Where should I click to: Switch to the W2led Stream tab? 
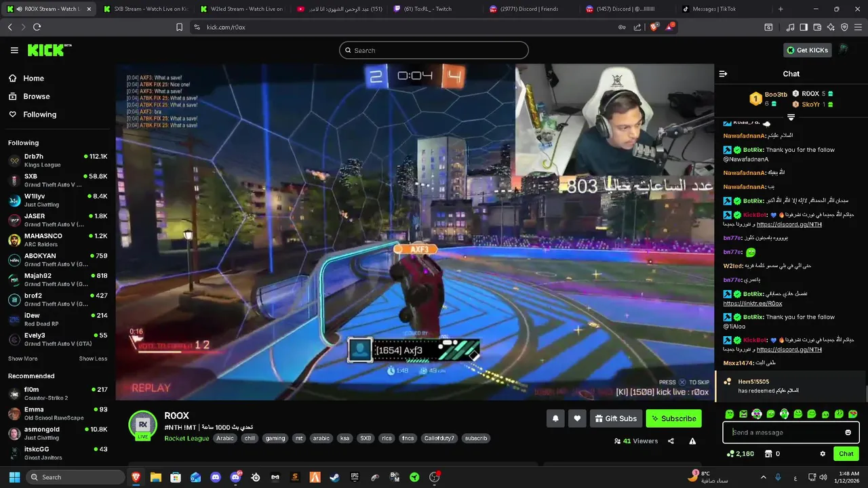[x=242, y=9]
